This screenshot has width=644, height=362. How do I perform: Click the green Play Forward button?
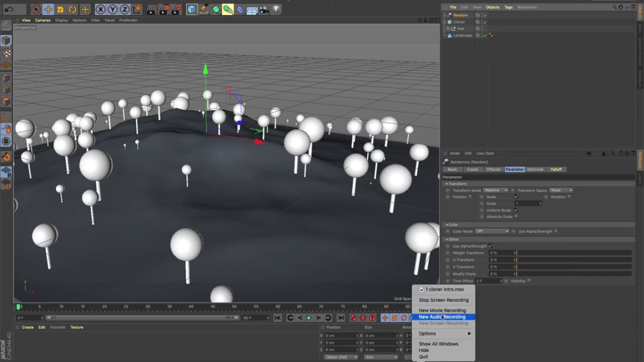(x=309, y=318)
